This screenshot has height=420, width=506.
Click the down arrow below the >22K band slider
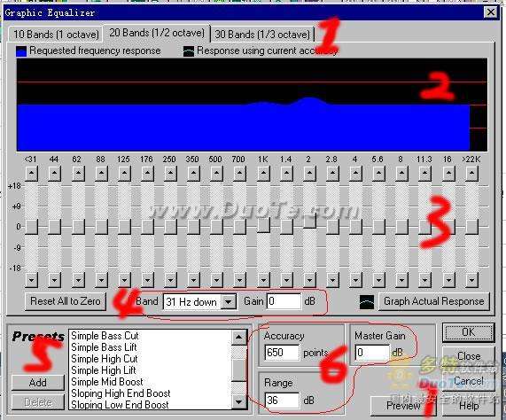pyautogui.click(x=471, y=279)
